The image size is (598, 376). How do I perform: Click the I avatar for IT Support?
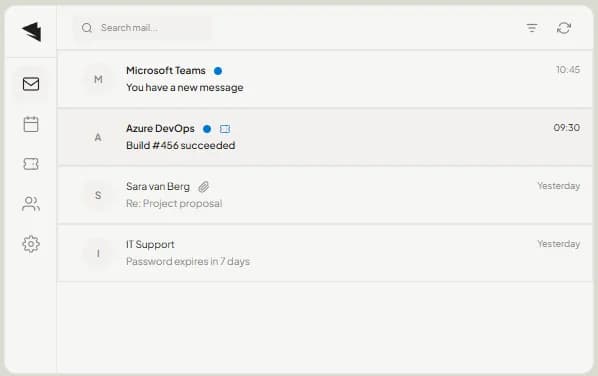point(98,253)
